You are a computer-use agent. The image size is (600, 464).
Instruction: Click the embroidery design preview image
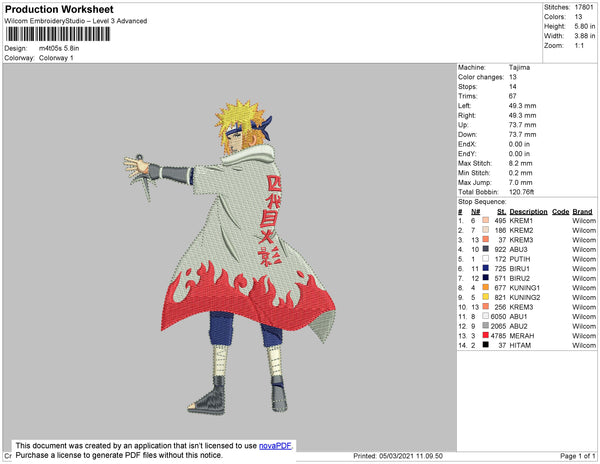(230, 257)
